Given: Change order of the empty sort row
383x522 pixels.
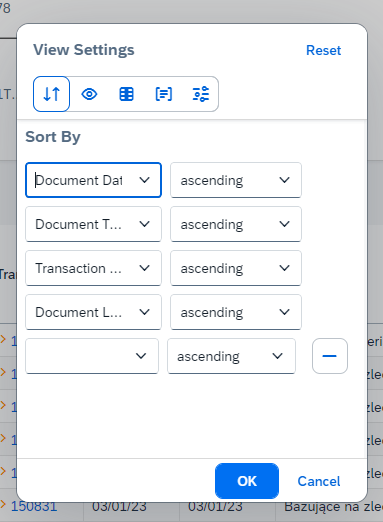Looking at the screenshot, I should 231,356.
